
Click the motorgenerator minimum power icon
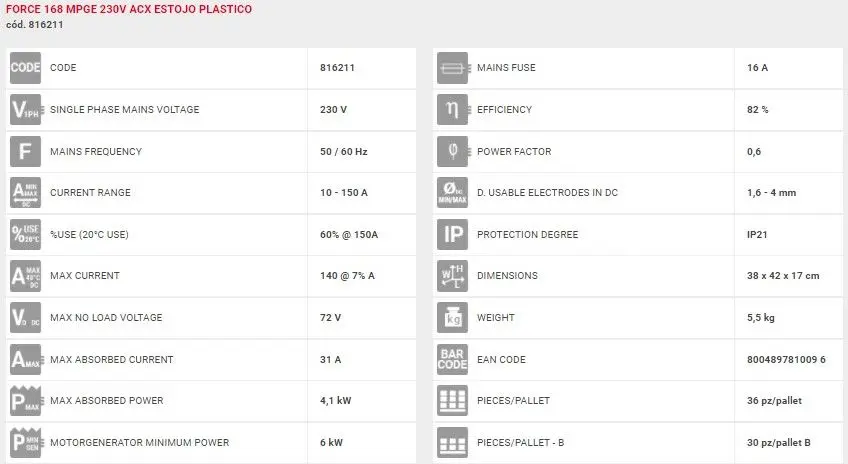[25, 443]
